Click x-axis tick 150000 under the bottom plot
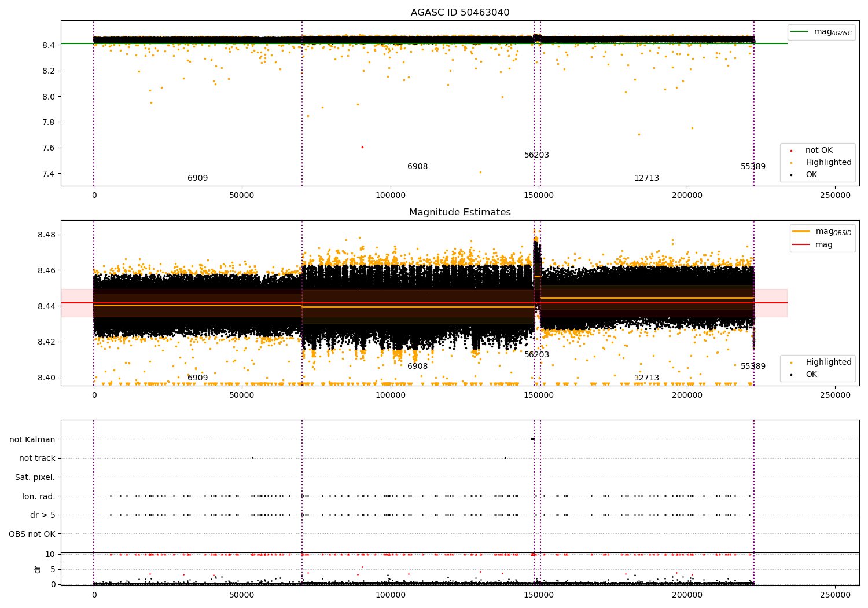This screenshot has height=608, width=868. [x=539, y=595]
